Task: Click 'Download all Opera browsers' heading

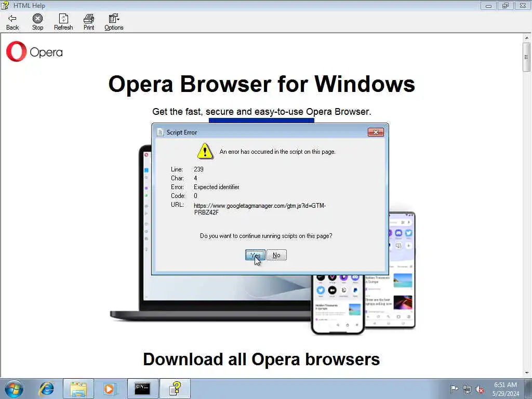Action: pos(261,360)
